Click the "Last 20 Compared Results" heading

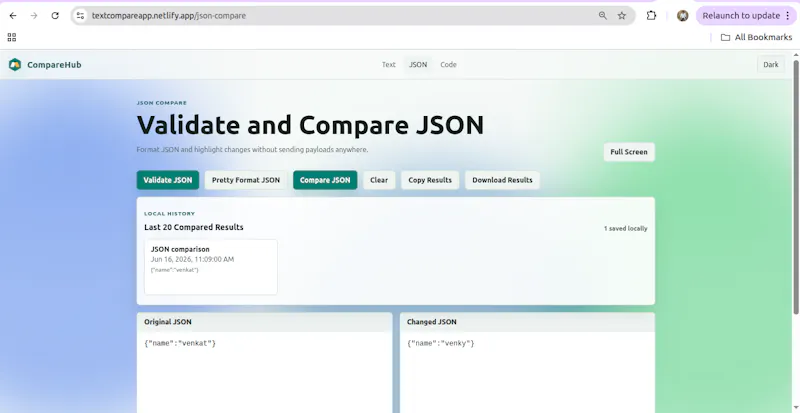(x=194, y=227)
